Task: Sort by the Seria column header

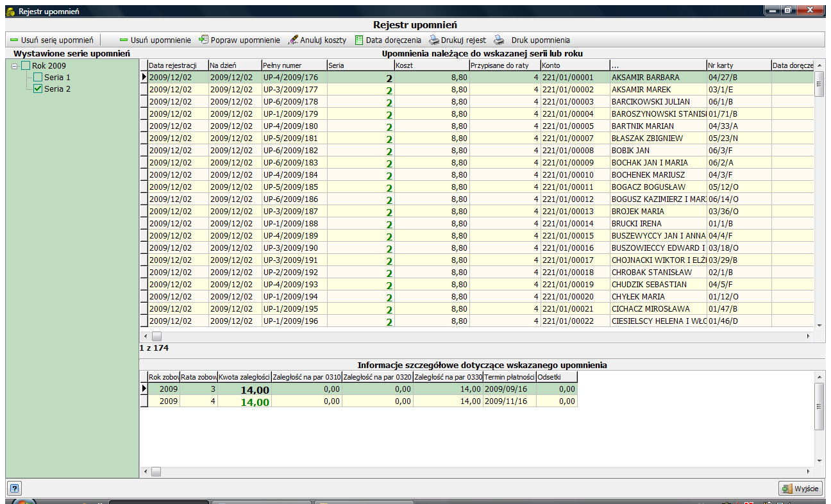Action: pos(360,65)
